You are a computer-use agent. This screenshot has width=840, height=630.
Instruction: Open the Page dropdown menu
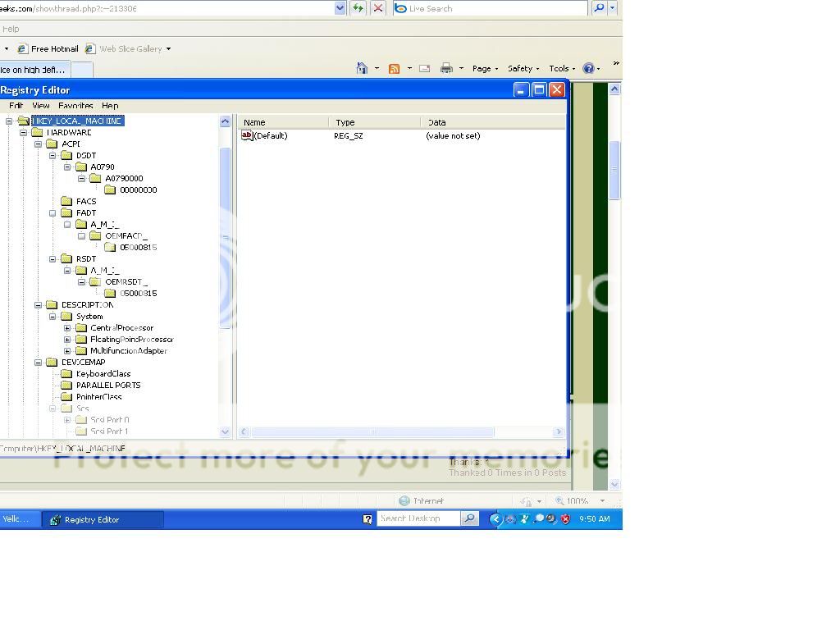click(483, 68)
